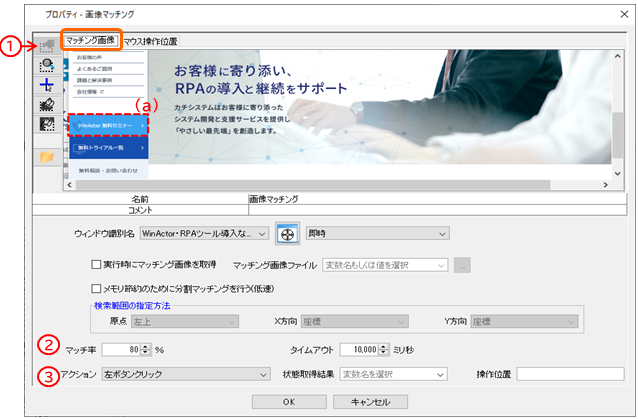This screenshot has height=419, width=638.
Task: Select the blue crosshair mouse-position tool
Action: click(x=47, y=85)
